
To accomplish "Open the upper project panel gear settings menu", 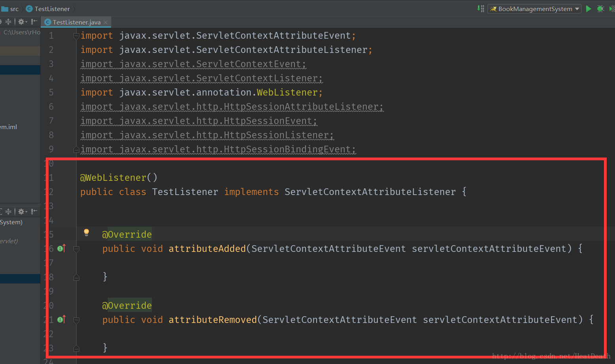I will (x=22, y=22).
